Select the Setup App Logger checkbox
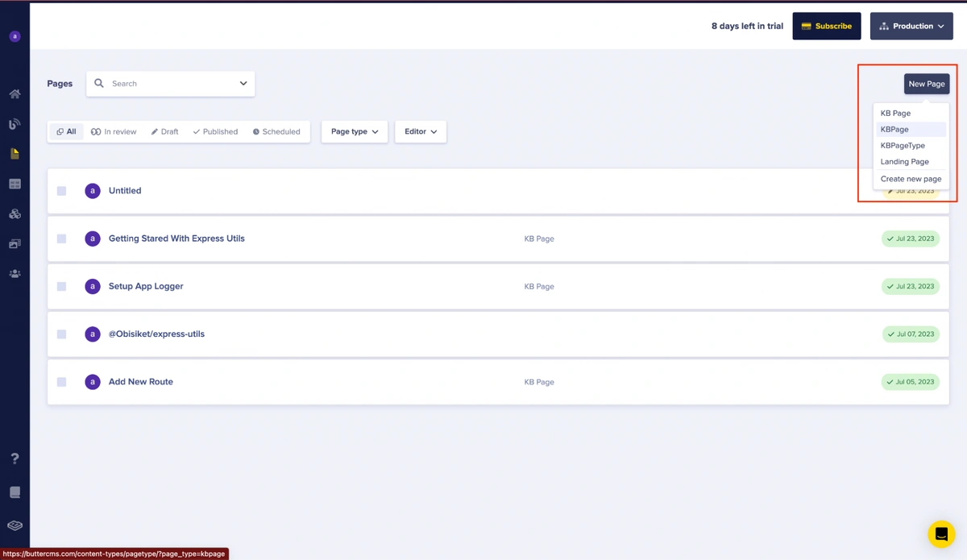The image size is (967, 560). click(61, 287)
